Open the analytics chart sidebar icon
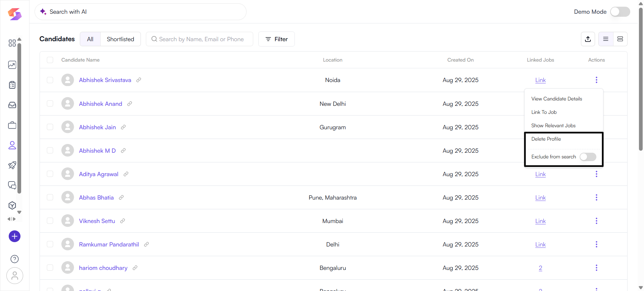 point(12,65)
